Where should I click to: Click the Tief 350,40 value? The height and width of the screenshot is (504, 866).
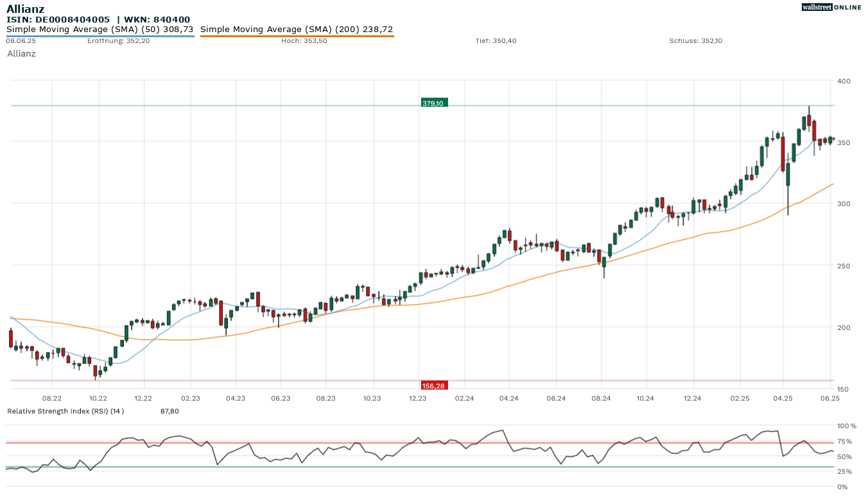(496, 41)
